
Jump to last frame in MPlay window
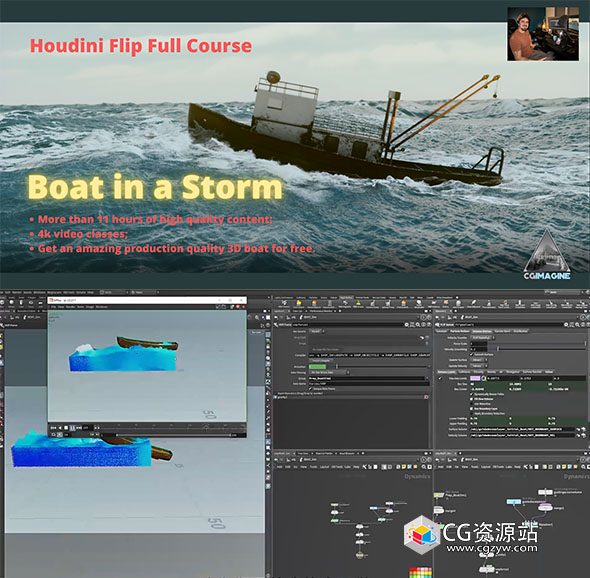pos(79,427)
